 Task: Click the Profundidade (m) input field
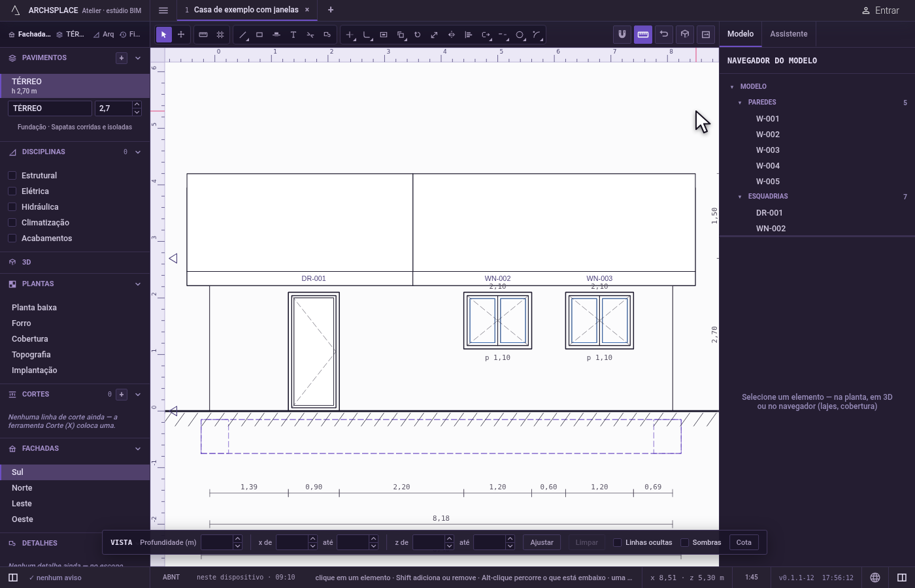[217, 542]
